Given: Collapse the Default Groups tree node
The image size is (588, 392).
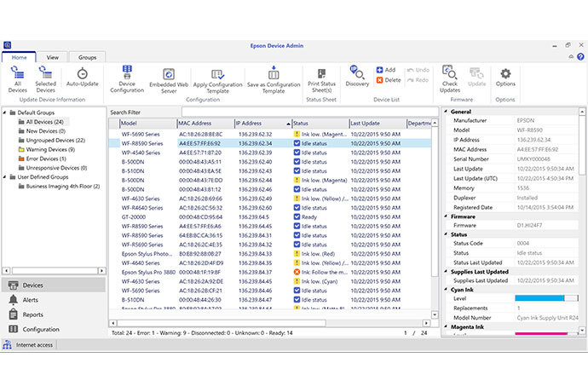Looking at the screenshot, I should point(5,112).
